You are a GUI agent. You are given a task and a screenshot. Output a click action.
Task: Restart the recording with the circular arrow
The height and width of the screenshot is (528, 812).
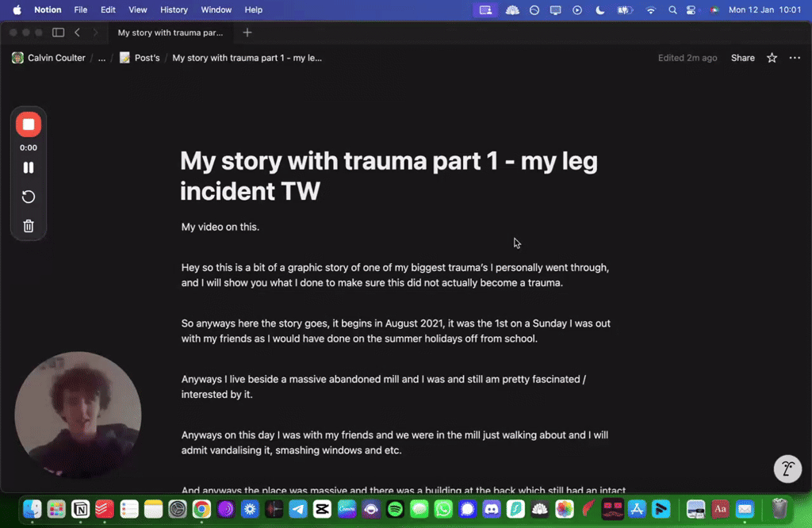29,197
